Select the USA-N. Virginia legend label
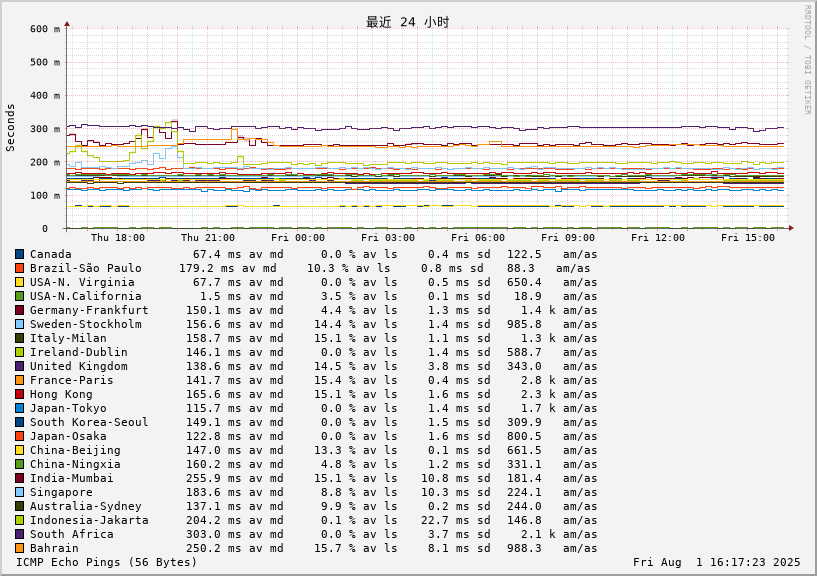 (x=82, y=283)
